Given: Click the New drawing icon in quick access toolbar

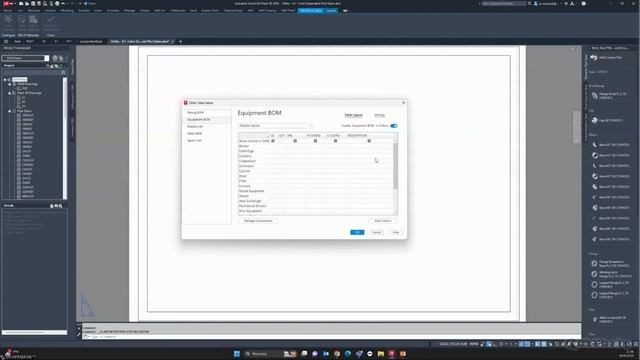Looking at the screenshot, I should pyautogui.click(x=21, y=3).
